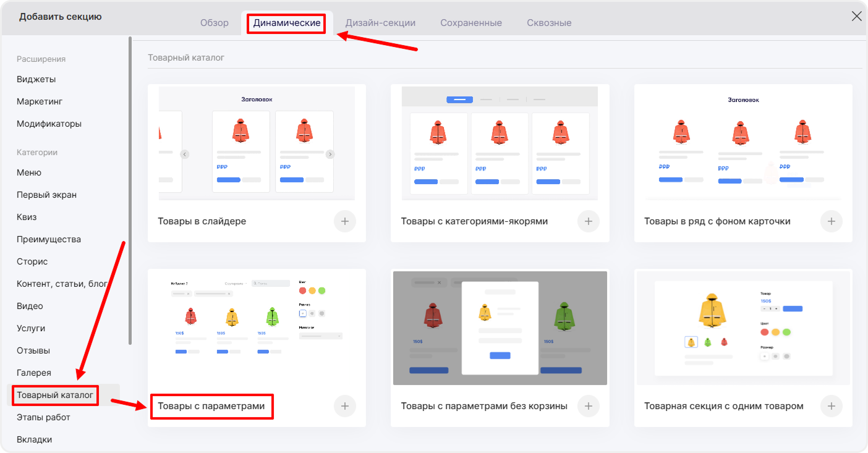
Task: Open the 'Сквозные' tab
Action: click(x=549, y=23)
